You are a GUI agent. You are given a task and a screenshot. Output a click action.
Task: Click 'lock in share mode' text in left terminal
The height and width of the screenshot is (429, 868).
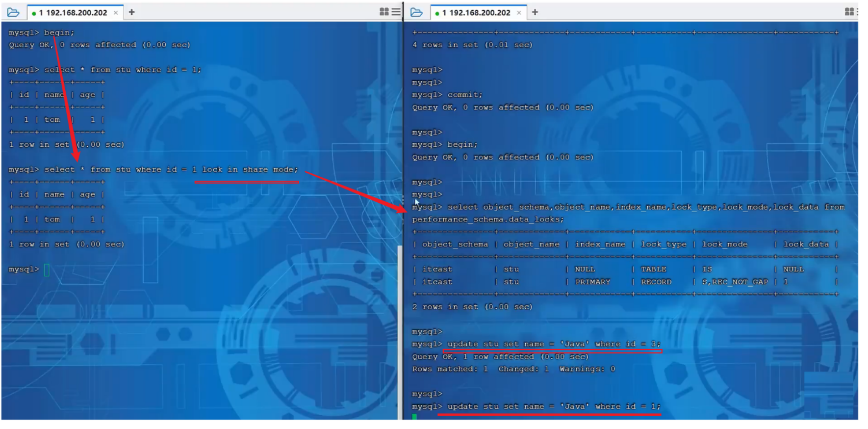(x=250, y=169)
